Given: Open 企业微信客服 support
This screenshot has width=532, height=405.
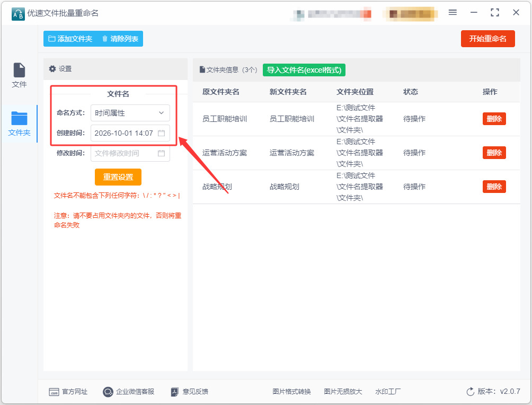Looking at the screenshot, I should (129, 392).
